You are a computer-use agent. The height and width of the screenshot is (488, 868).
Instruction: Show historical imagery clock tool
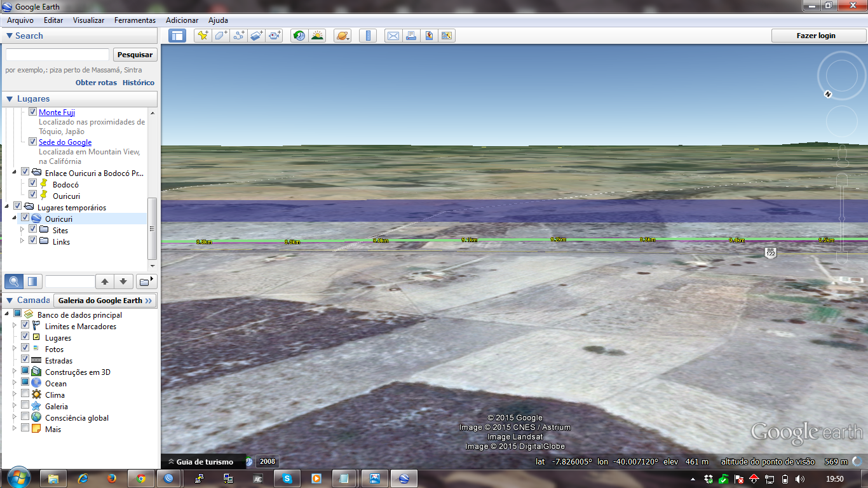(x=299, y=36)
